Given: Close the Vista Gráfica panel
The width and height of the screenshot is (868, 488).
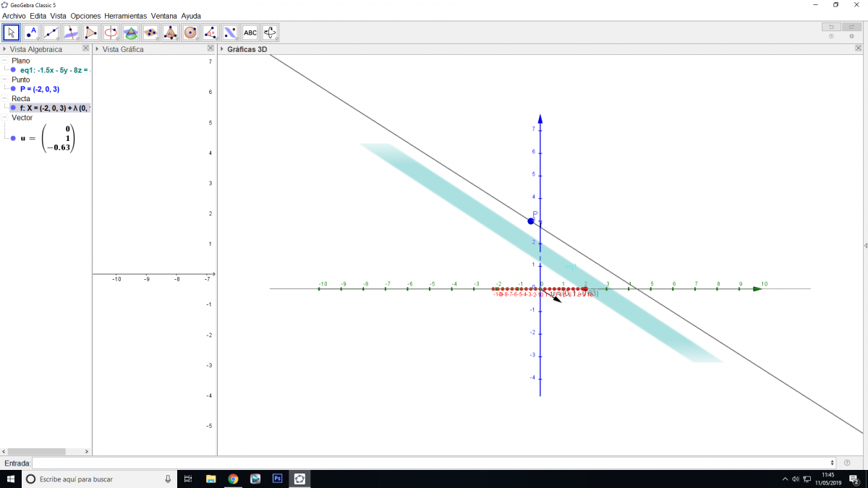Looking at the screenshot, I should (x=210, y=48).
